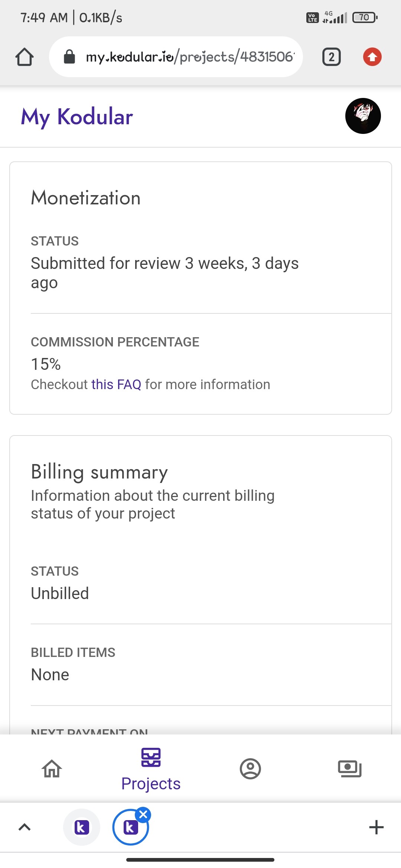Select the Billed Items None row

pos(211,664)
